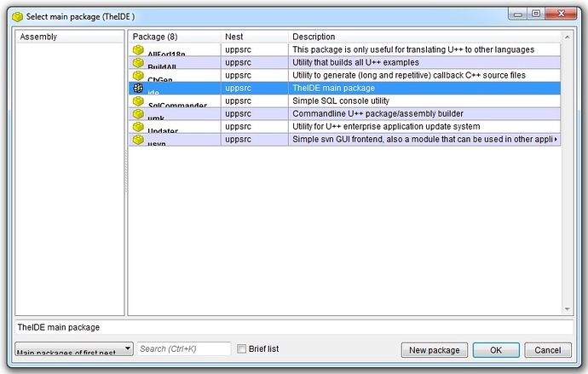Expand the truncated usvn description arrow
Screen dimensions: 588x374
(x=556, y=139)
